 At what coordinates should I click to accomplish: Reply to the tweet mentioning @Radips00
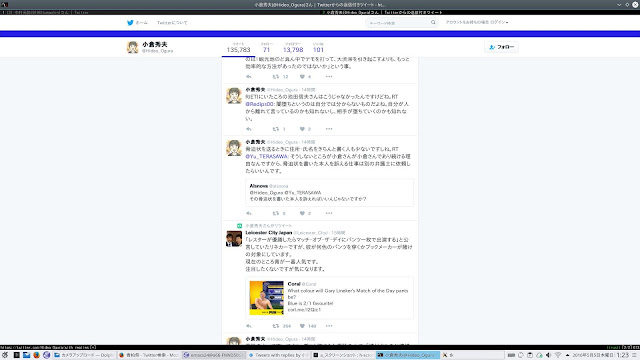(249, 129)
